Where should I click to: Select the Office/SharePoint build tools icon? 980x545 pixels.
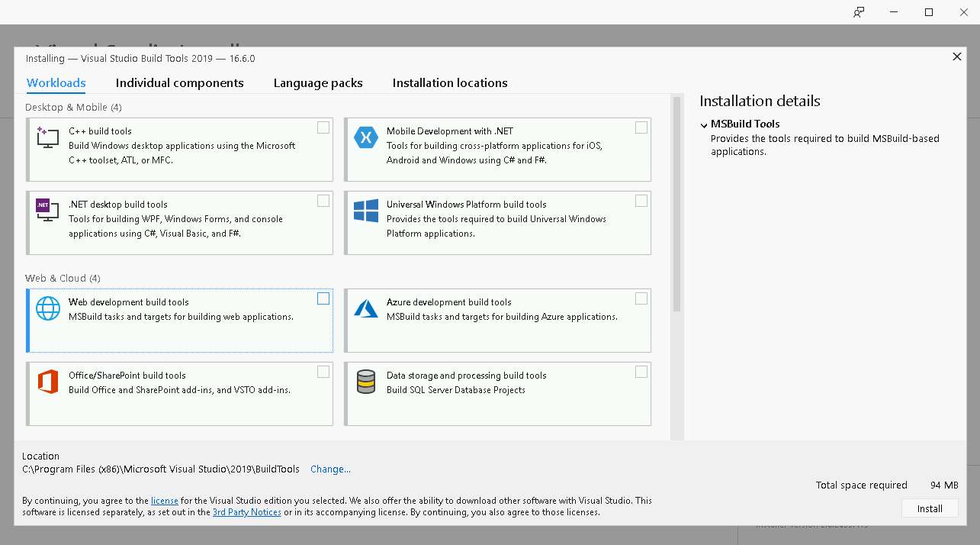[x=48, y=382]
